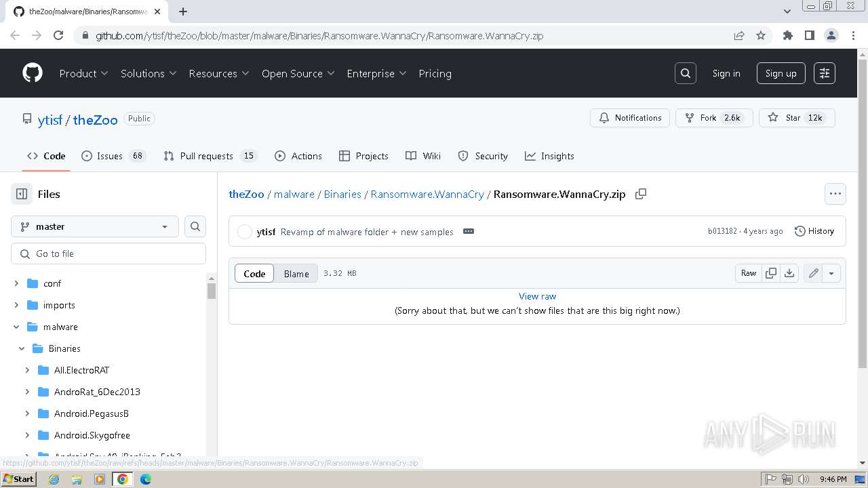868x488 pixels.
Task: Click the file search magnifier in Files panel
Action: (195, 226)
